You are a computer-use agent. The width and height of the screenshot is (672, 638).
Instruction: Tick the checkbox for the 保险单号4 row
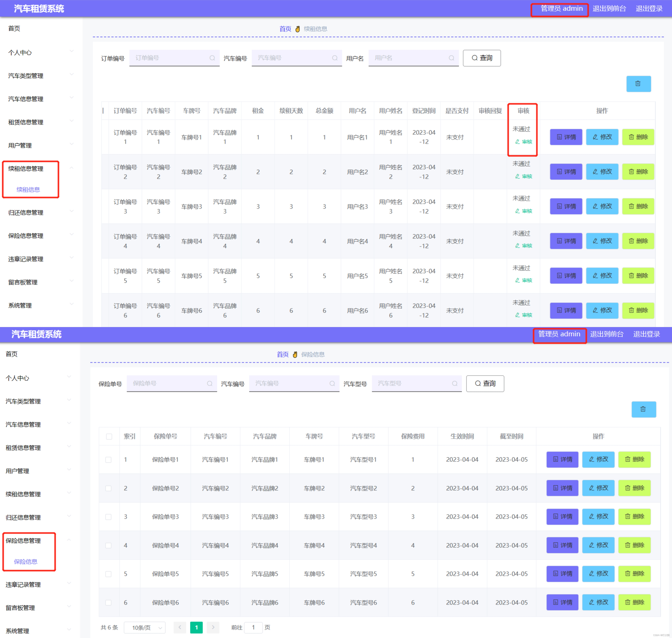point(108,545)
